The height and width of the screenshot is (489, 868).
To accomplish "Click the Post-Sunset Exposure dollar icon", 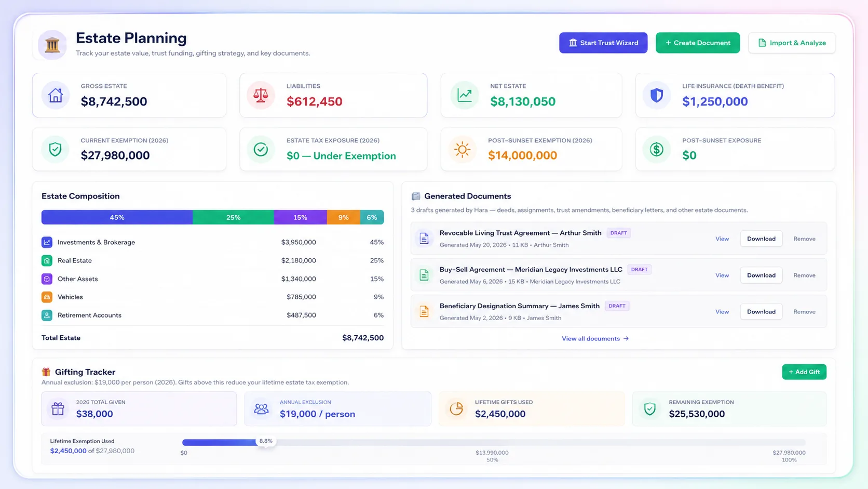I will [657, 150].
